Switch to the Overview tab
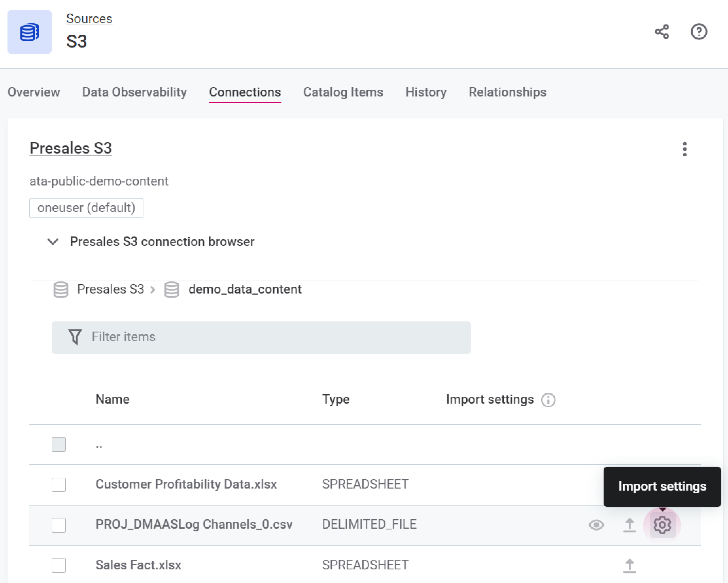728x583 pixels. click(33, 92)
